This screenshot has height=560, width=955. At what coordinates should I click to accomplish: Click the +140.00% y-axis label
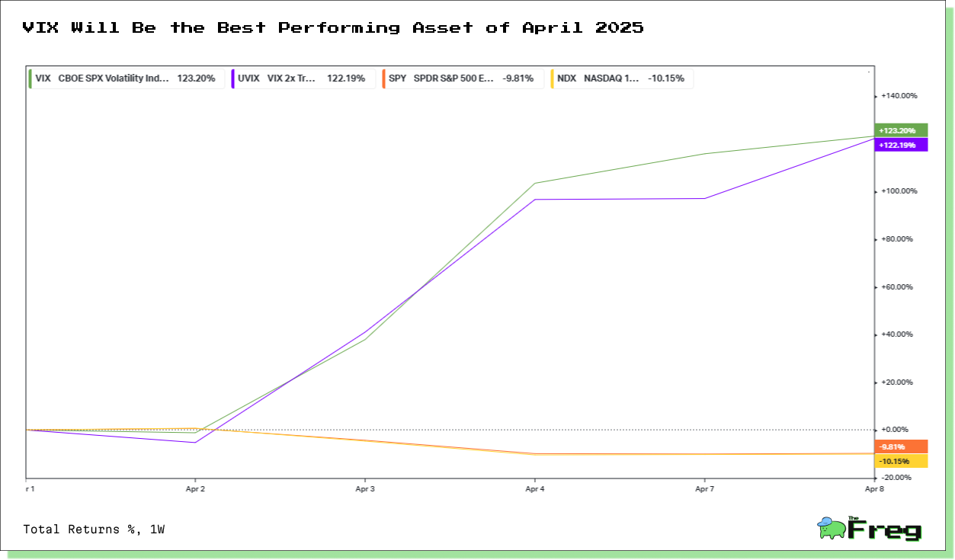click(899, 96)
